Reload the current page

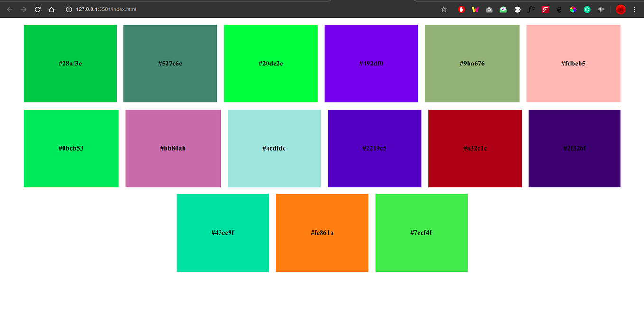(x=37, y=9)
